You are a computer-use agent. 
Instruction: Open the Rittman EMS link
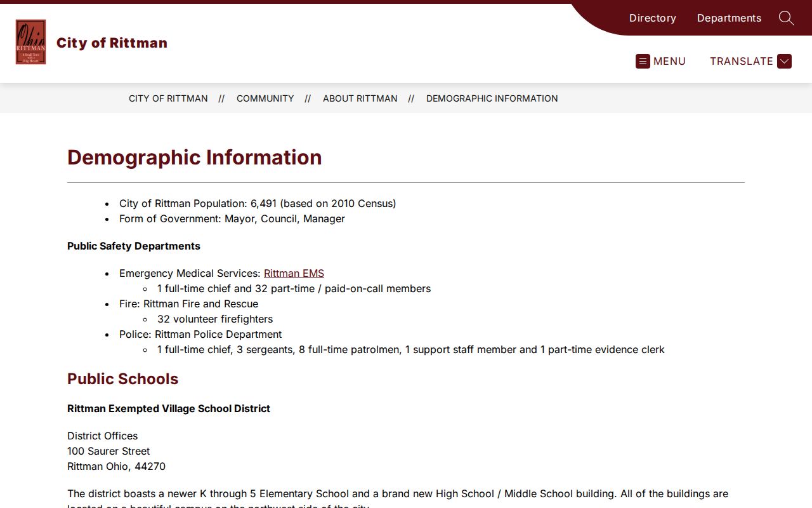tap(294, 273)
